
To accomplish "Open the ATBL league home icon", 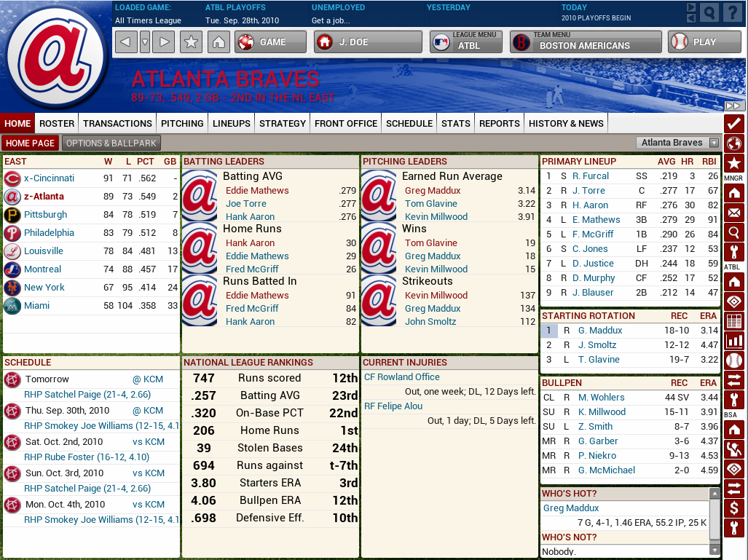I will [733, 281].
